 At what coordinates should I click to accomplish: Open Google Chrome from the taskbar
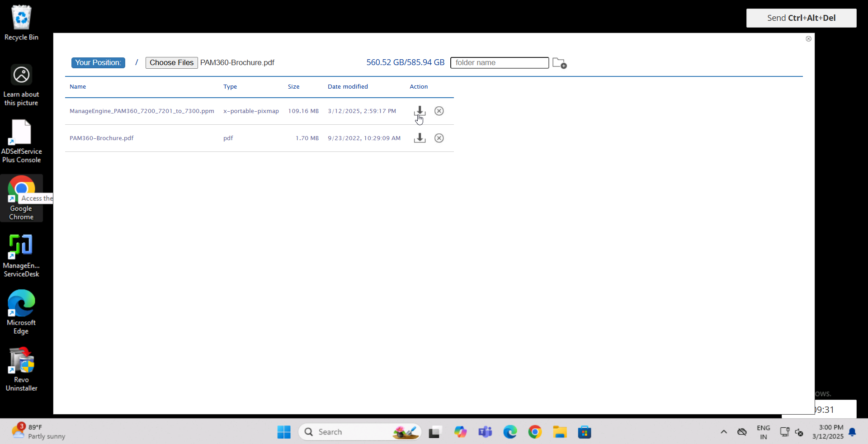click(535, 432)
